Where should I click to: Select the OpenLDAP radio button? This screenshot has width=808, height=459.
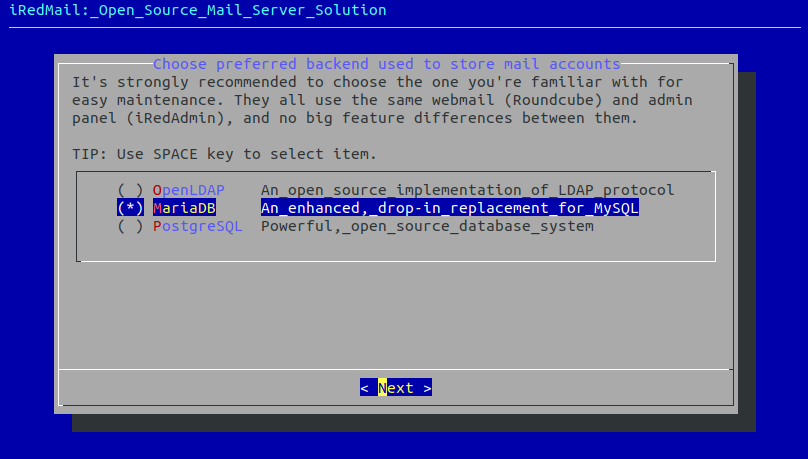click(130, 190)
